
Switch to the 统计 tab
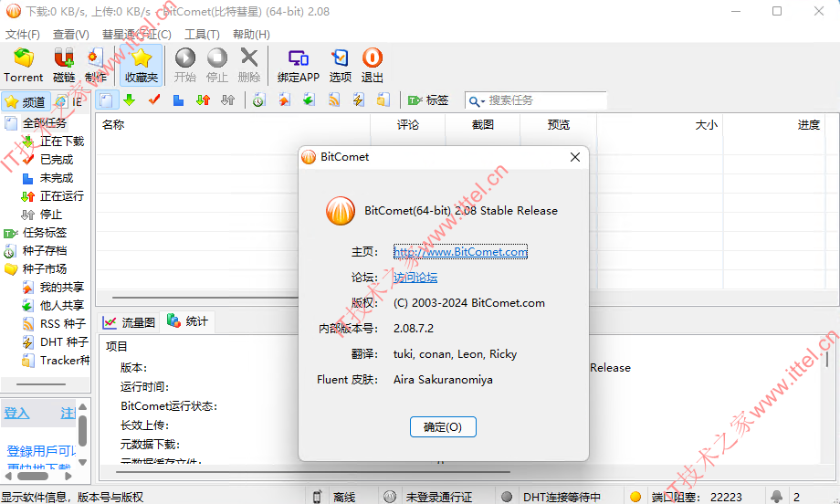coord(187,321)
